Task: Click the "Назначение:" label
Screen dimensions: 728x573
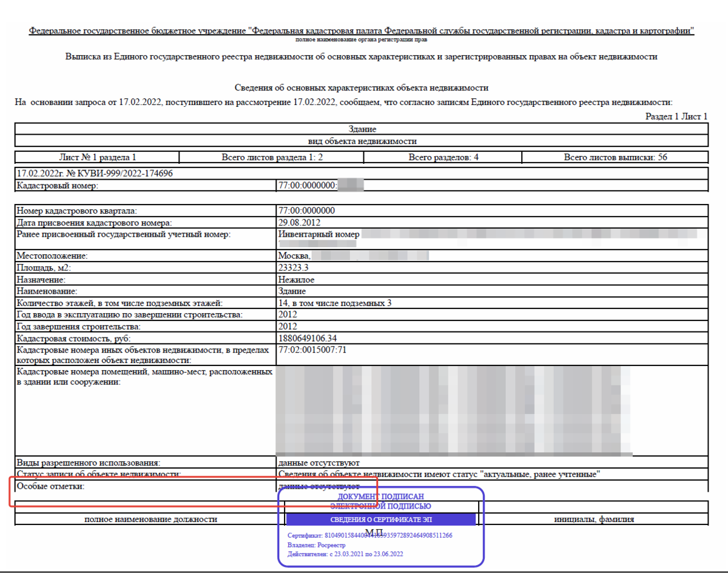Action: coord(41,280)
